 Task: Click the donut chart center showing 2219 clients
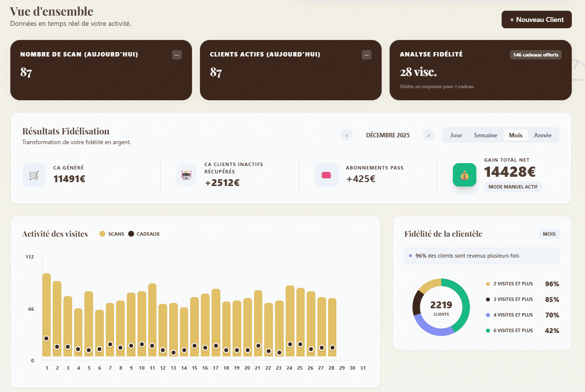coord(441,307)
